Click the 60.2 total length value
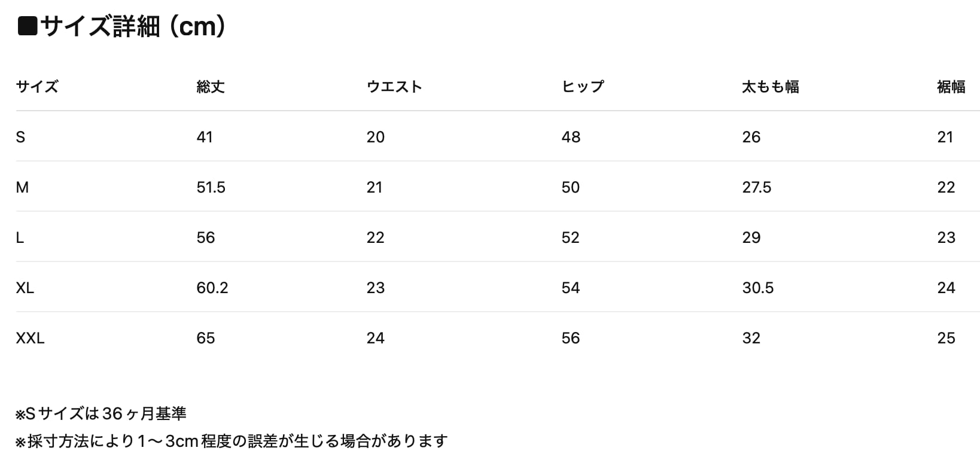The width and height of the screenshot is (980, 475). [x=212, y=288]
